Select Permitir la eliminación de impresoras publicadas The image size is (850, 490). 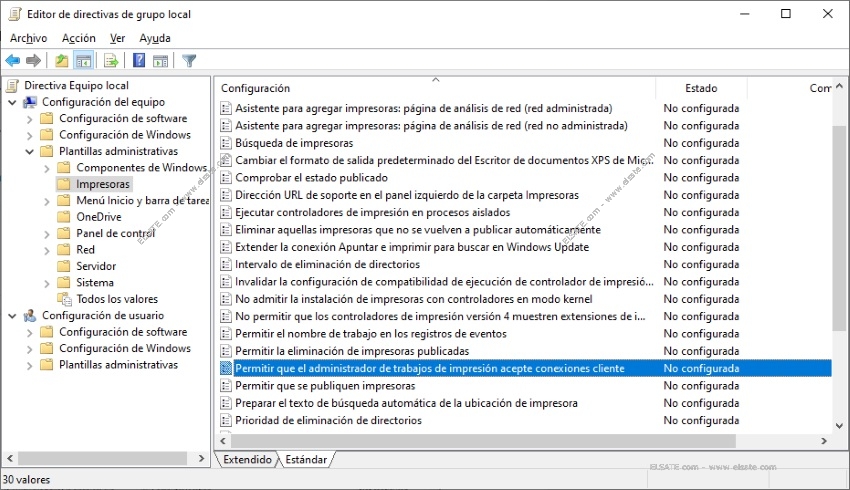click(x=352, y=351)
